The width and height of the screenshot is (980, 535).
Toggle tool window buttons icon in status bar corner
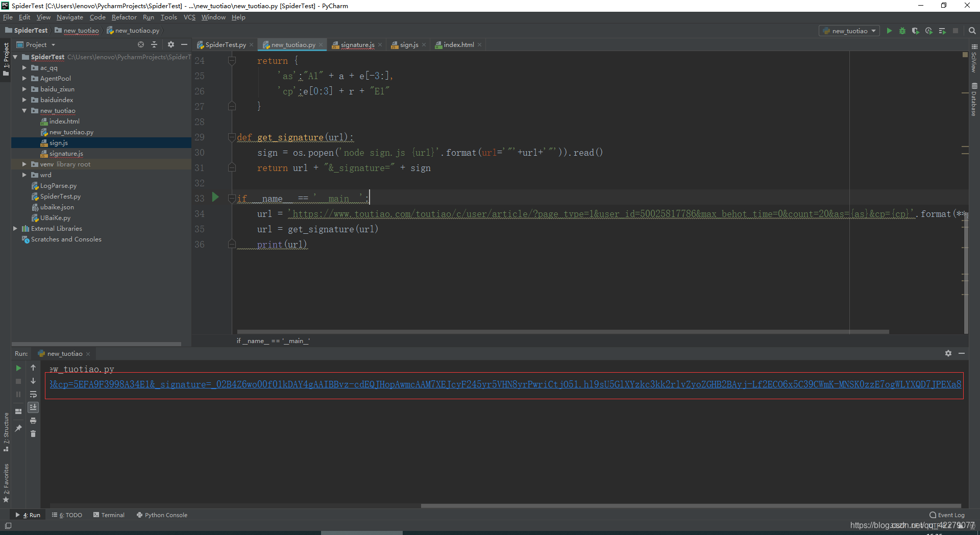8,526
